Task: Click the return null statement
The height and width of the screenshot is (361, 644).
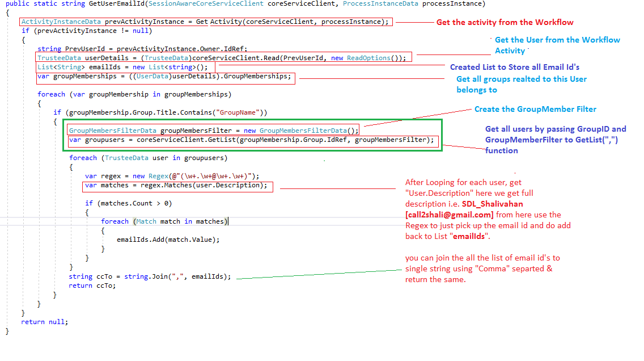Action: pyautogui.click(x=45, y=322)
